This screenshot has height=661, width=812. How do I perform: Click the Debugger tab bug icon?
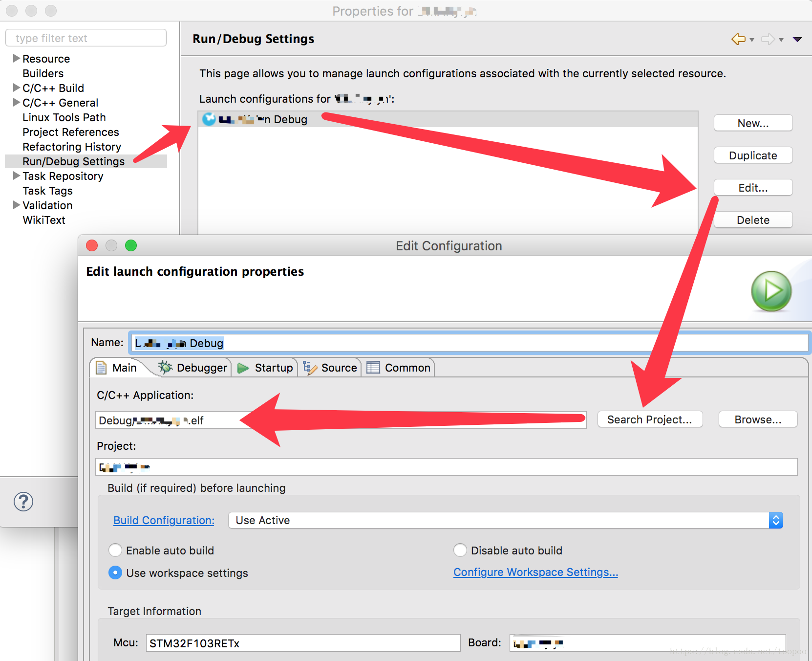[165, 367]
